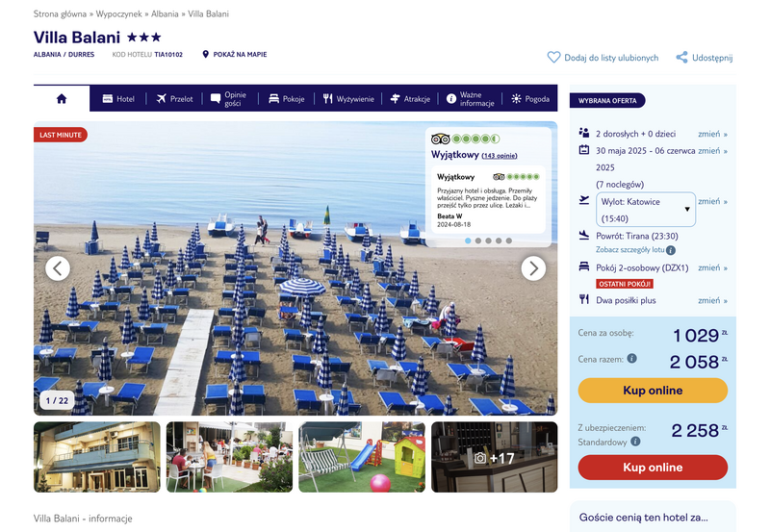Open the +17 photos thumbnail
The image size is (770, 532).
click(494, 457)
